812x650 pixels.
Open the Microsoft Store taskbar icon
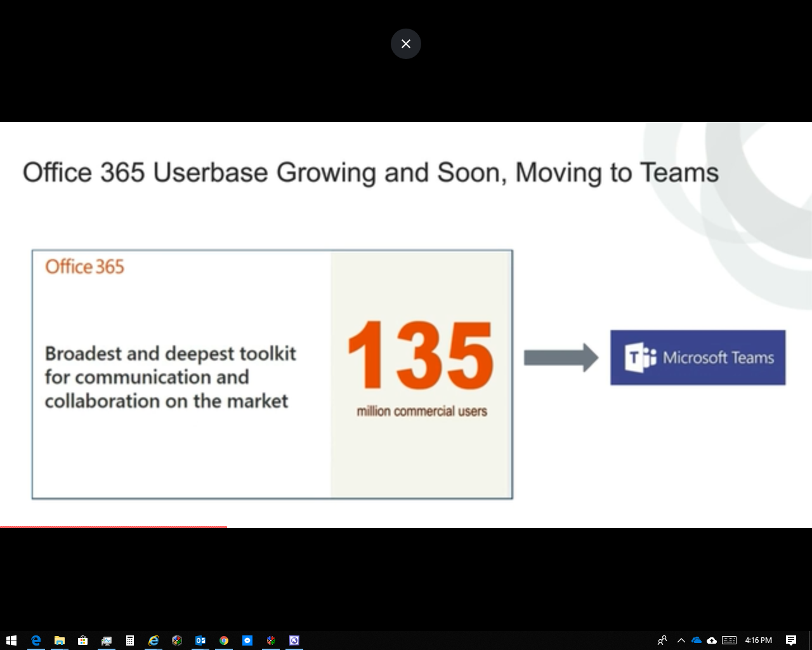[82, 640]
